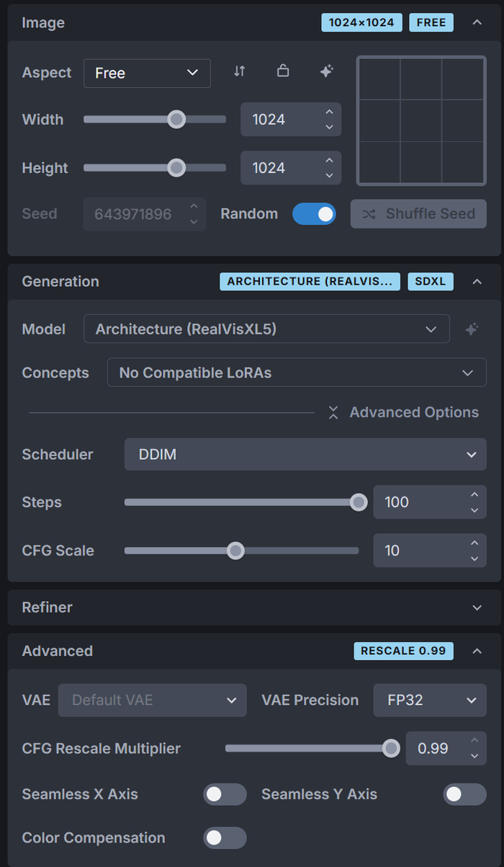The width and height of the screenshot is (504, 867).
Task: Click sparkle icon next to Model dropdown
Action: (x=472, y=329)
